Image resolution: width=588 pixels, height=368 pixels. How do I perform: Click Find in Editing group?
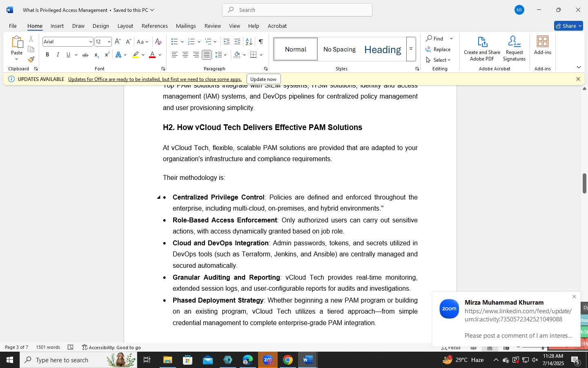click(435, 39)
